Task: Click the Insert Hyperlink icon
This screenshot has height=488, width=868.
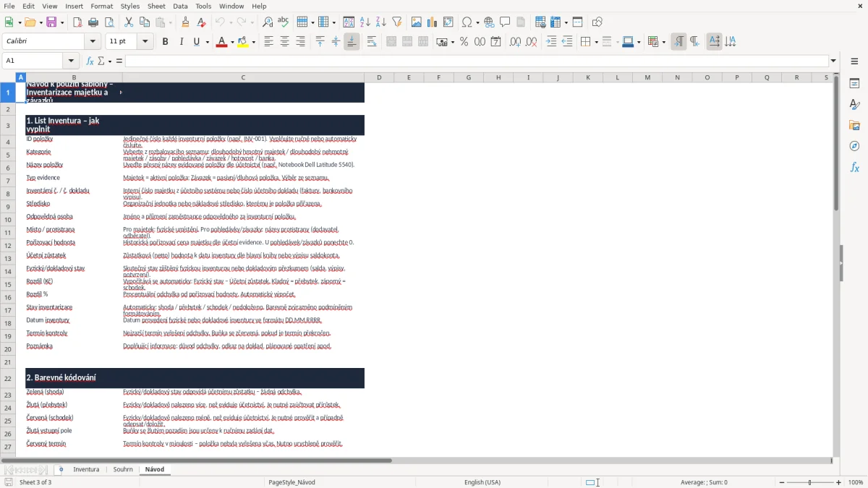Action: [x=489, y=22]
